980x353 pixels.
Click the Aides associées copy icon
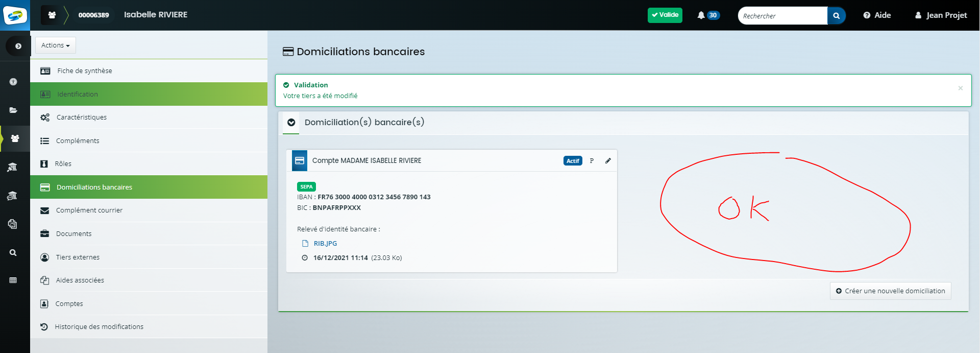(44, 280)
